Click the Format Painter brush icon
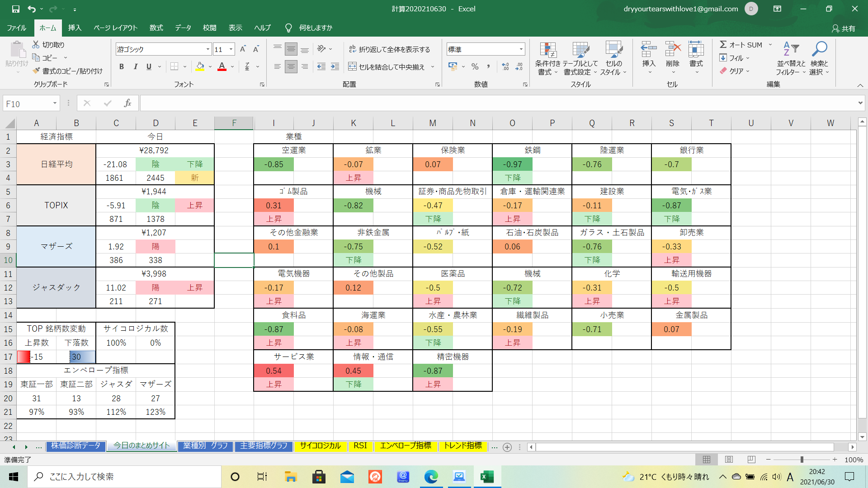868x488 pixels. tap(37, 71)
